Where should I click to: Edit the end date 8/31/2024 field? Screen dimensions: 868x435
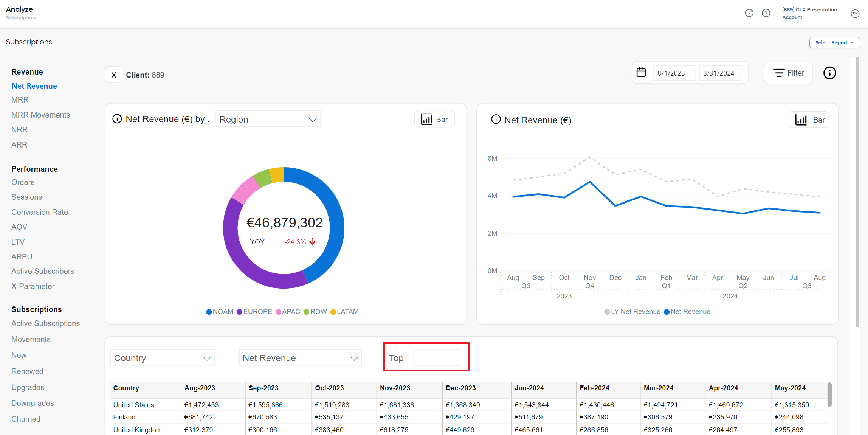click(x=720, y=73)
